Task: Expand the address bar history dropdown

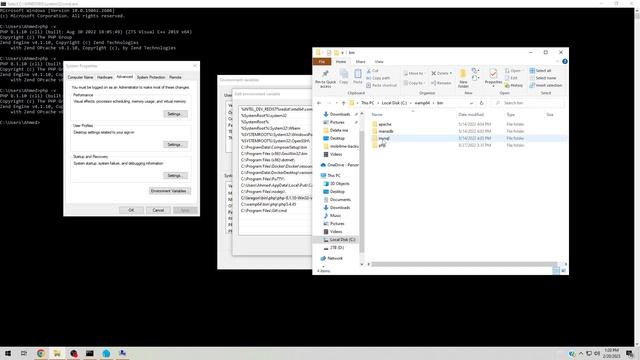Action: 471,103
